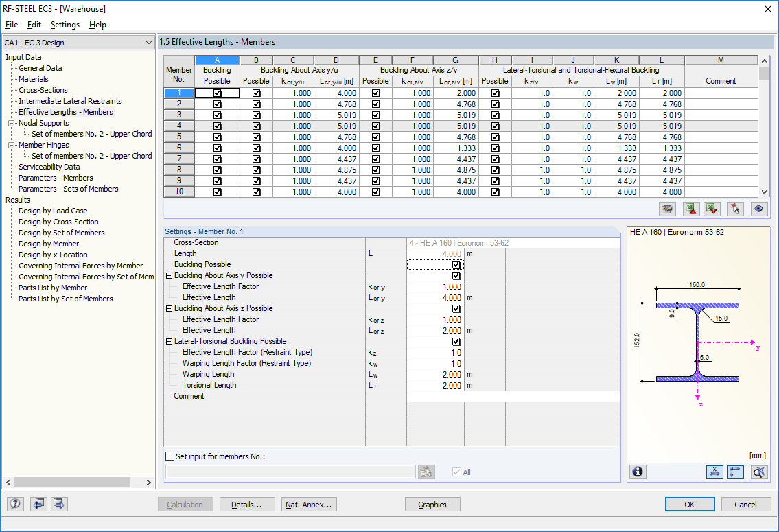This screenshot has width=779, height=532.
Task: Toggle axis y/u Possible checkbox in row 2
Action: coord(257,104)
